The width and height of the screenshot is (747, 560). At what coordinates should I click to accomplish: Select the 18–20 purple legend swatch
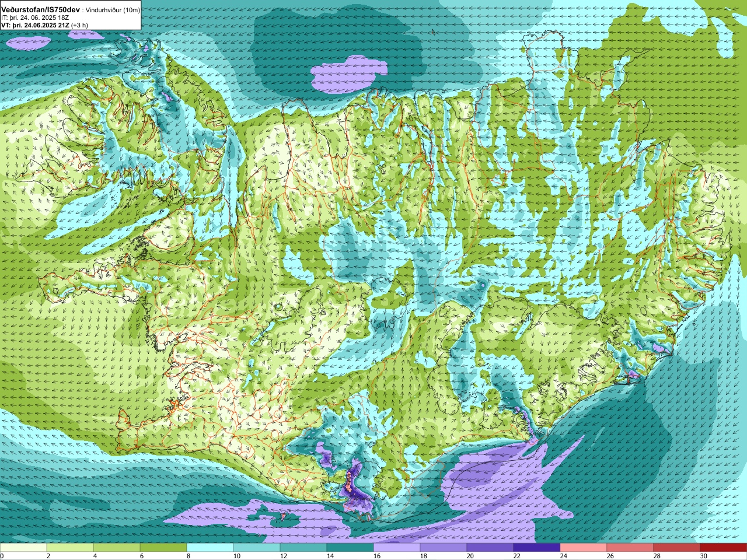point(444,548)
